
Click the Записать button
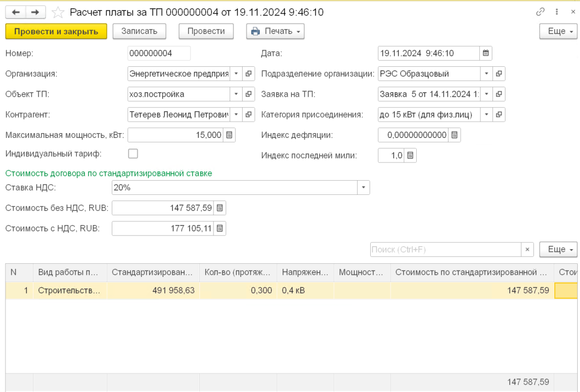(x=139, y=31)
